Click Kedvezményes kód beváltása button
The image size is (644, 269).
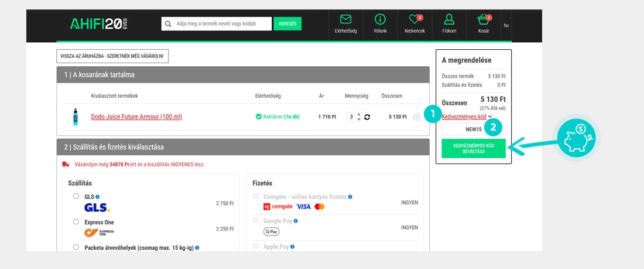[x=474, y=148]
